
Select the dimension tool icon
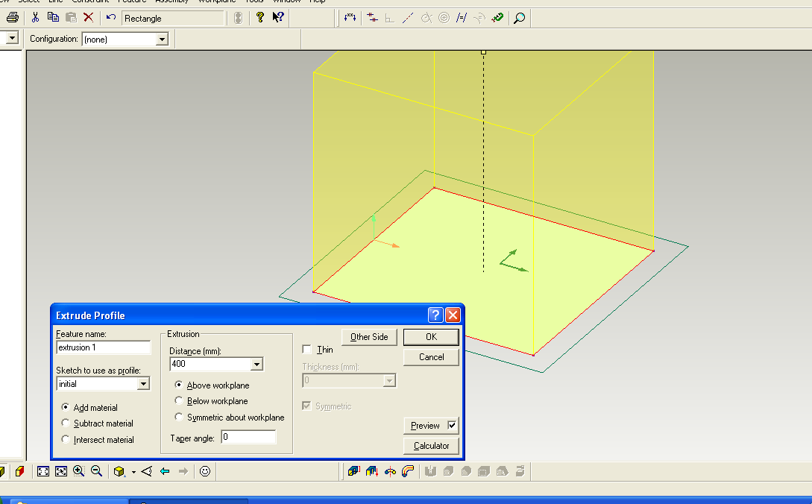click(x=350, y=18)
